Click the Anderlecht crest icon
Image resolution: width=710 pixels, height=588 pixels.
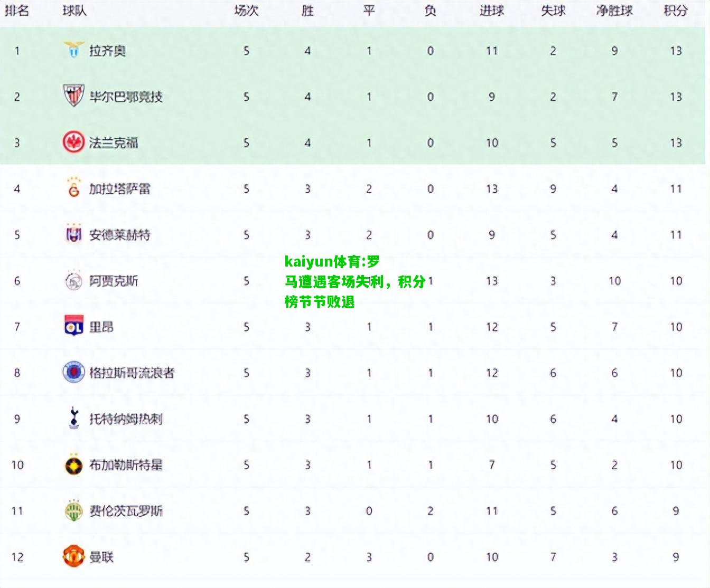[x=73, y=234]
